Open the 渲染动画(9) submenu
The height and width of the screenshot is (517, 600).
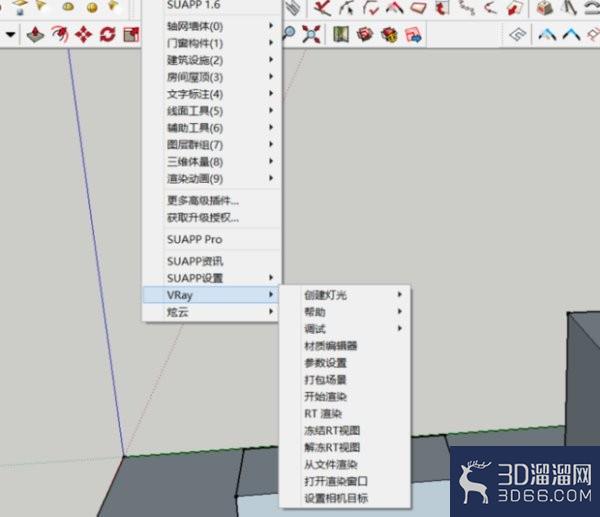pos(212,178)
